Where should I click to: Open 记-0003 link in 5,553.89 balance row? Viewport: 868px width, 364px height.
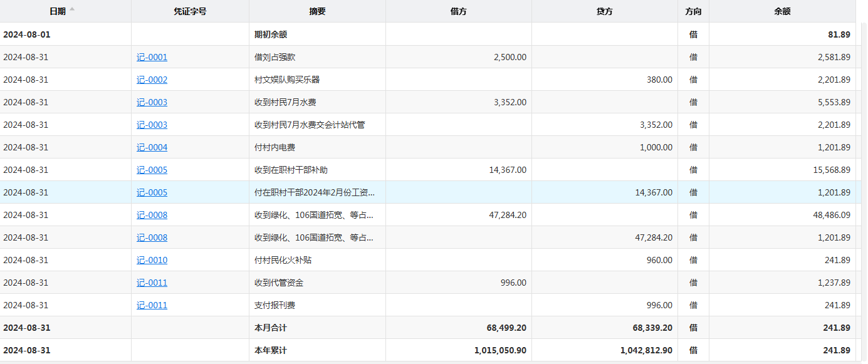click(x=152, y=102)
